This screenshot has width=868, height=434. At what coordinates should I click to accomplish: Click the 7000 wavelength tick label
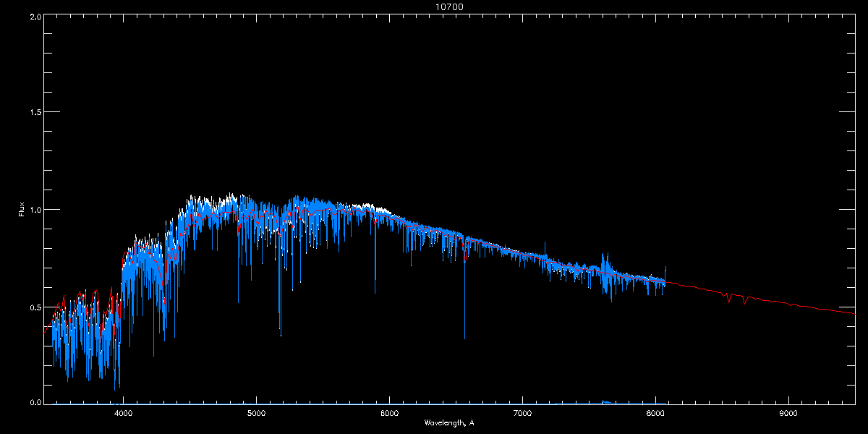coord(522,414)
